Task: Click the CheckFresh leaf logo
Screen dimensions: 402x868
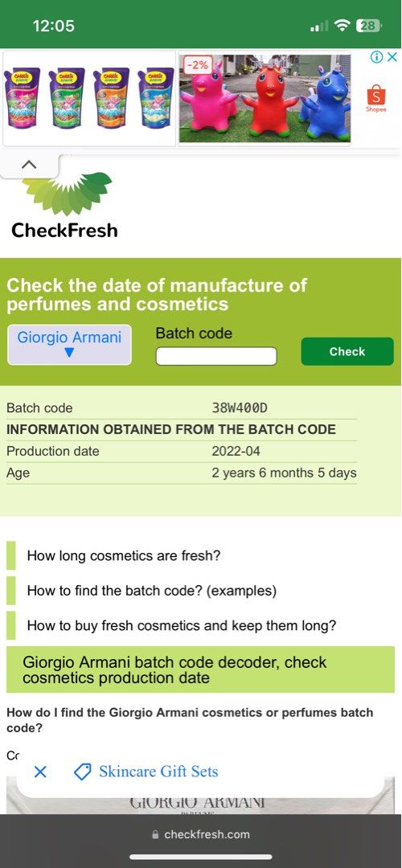Action: (67, 194)
